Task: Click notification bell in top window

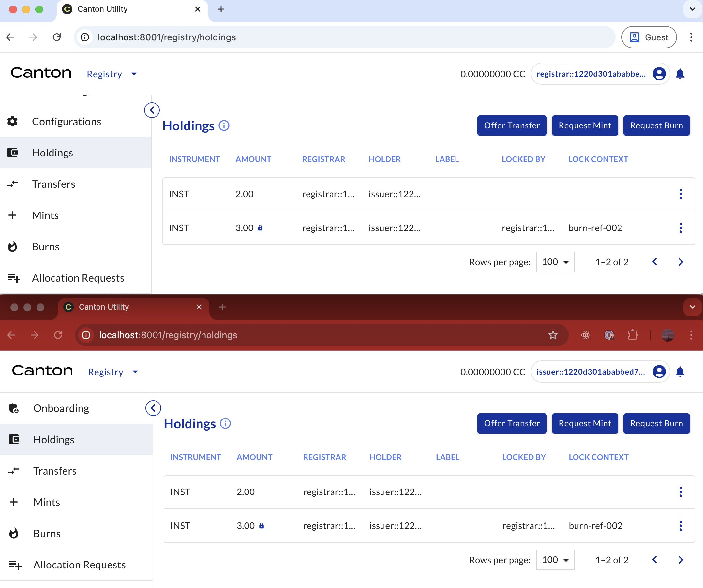Action: click(x=680, y=74)
